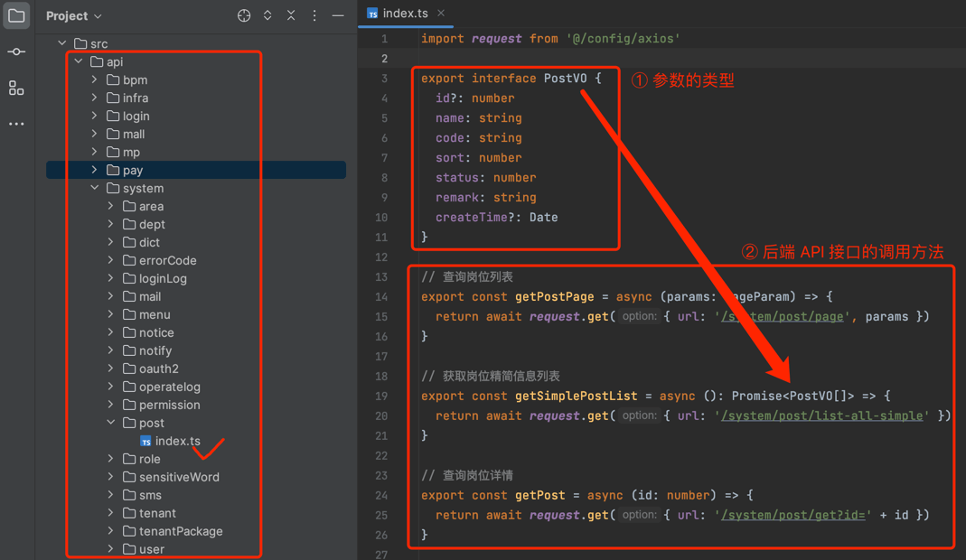Select the pay folder in tree
966x560 pixels.
coord(133,170)
